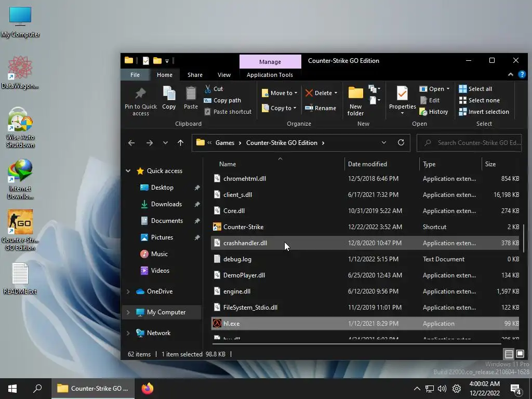This screenshot has height=399, width=532.
Task: Open the Move to dropdown
Action: click(x=280, y=93)
